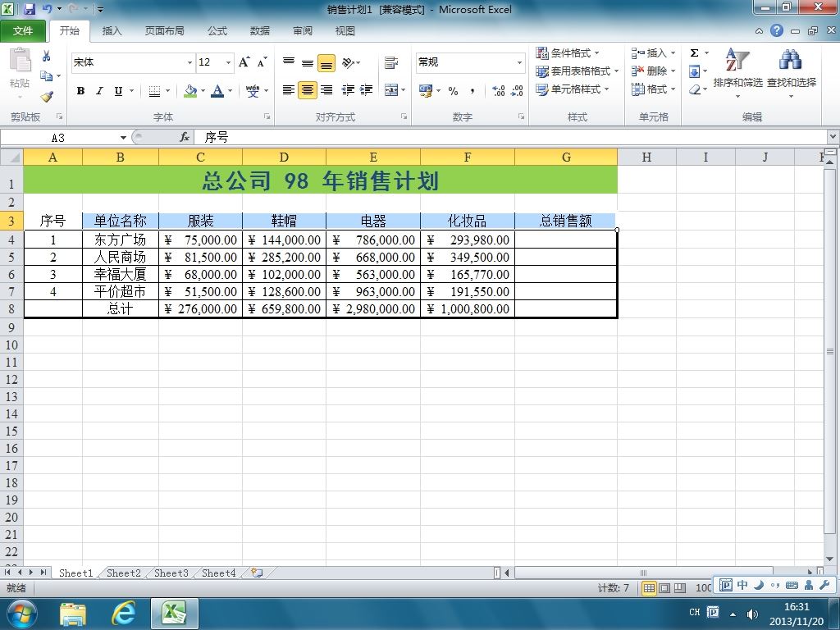Toggle Bold formatting

pyautogui.click(x=81, y=91)
